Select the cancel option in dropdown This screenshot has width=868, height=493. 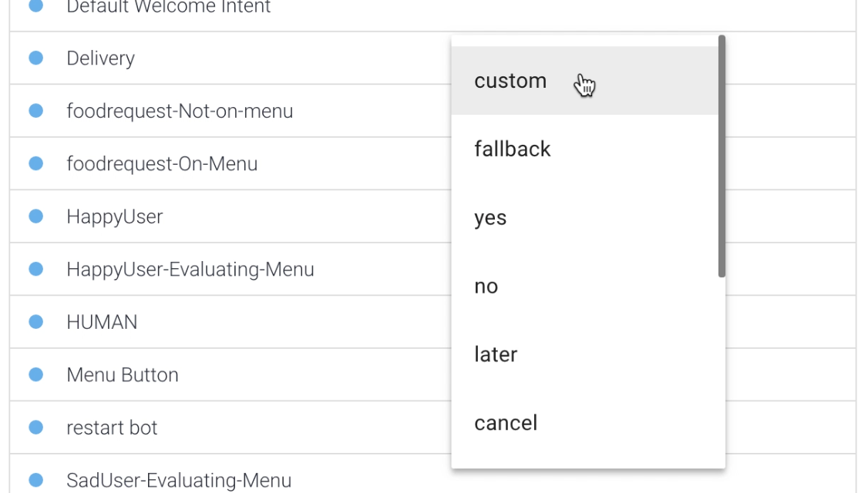[506, 423]
